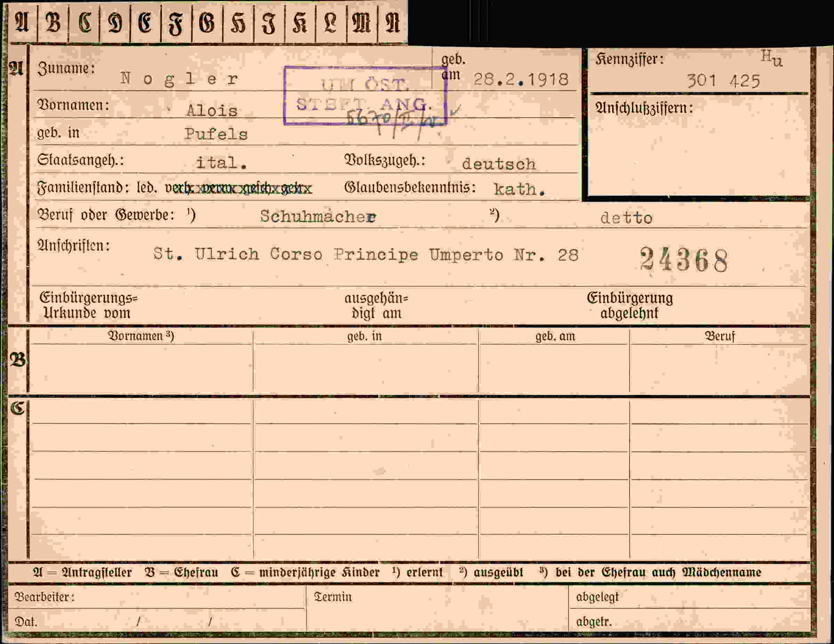The height and width of the screenshot is (644, 834).
Task: Click the learned trade 'Schuhmacher'
Action: (x=318, y=216)
